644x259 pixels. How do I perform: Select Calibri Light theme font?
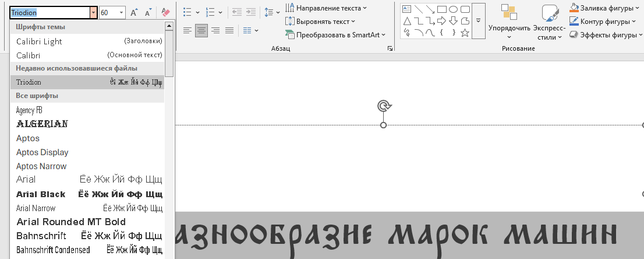point(39,41)
